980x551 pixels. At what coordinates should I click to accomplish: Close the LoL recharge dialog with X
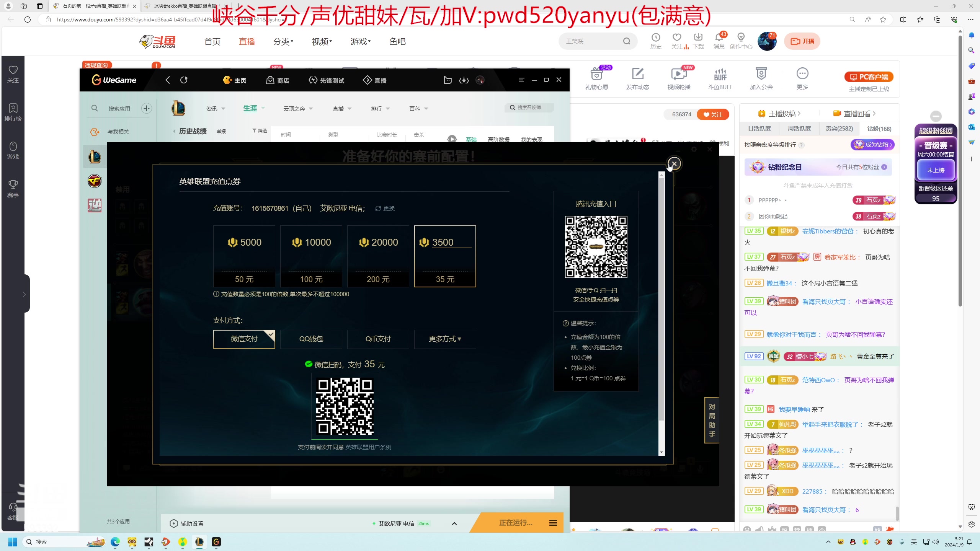click(674, 164)
